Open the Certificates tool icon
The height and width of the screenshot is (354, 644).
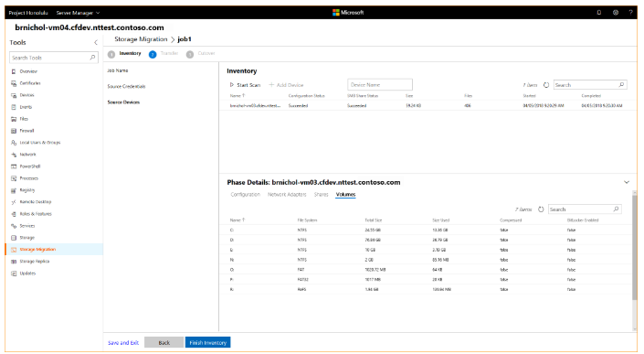tap(14, 83)
